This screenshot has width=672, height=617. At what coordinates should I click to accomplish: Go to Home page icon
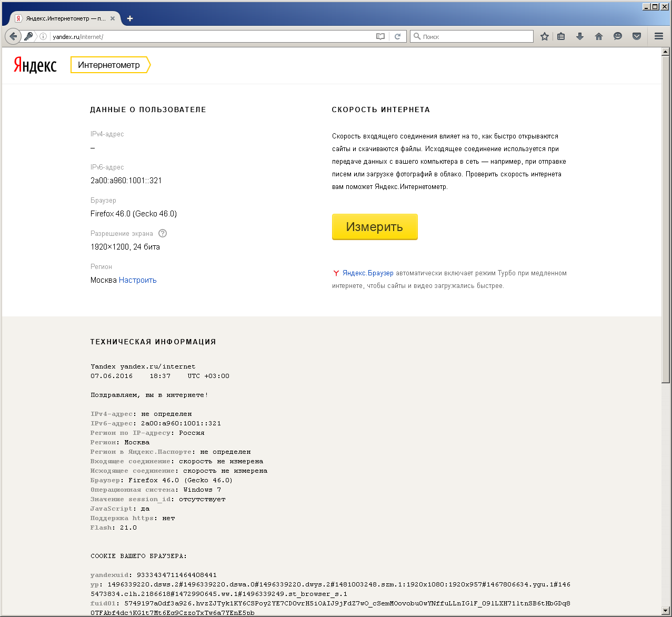(x=598, y=36)
